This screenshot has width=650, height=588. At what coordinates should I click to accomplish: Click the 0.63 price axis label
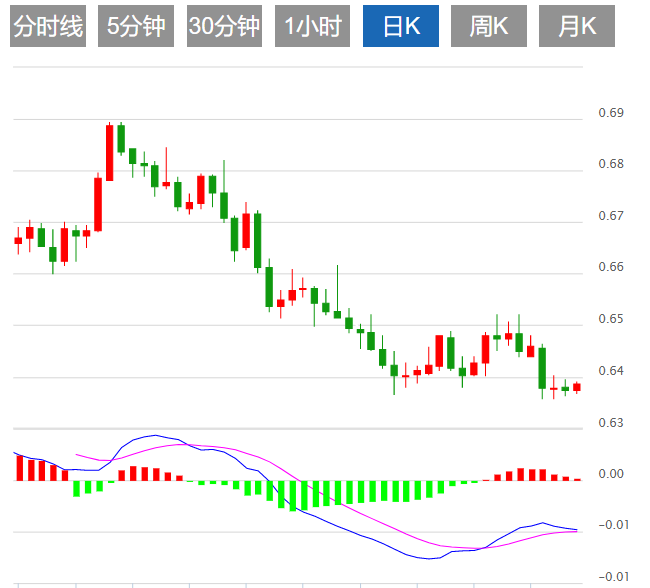[x=611, y=423]
